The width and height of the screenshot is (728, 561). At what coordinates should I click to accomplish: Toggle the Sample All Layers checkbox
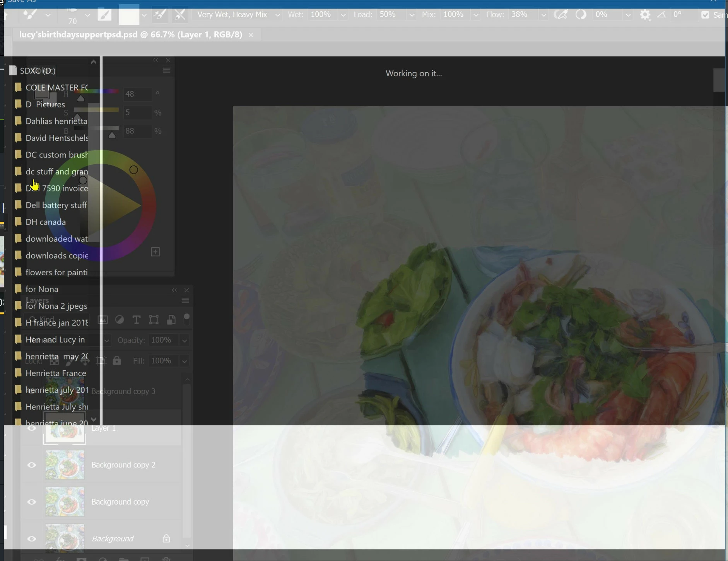click(705, 15)
